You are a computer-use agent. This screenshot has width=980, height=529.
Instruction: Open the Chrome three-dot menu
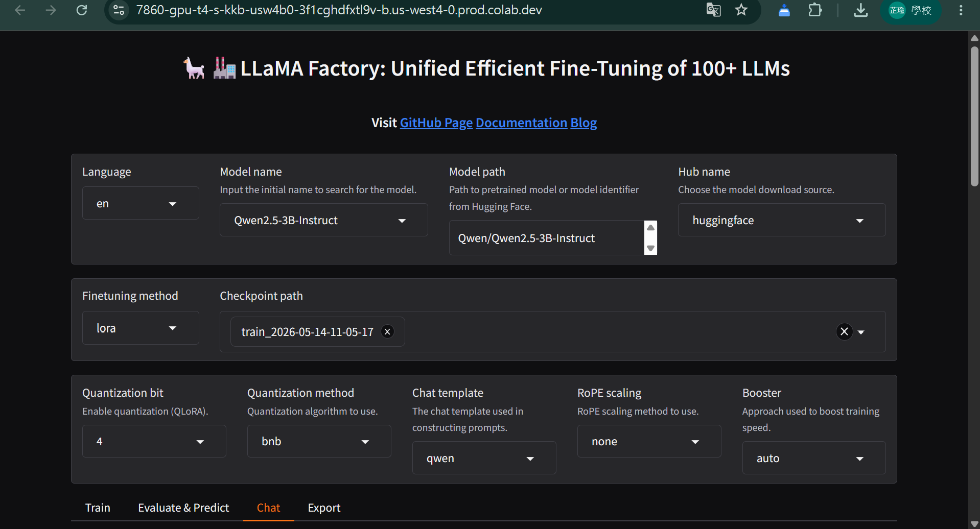(961, 10)
